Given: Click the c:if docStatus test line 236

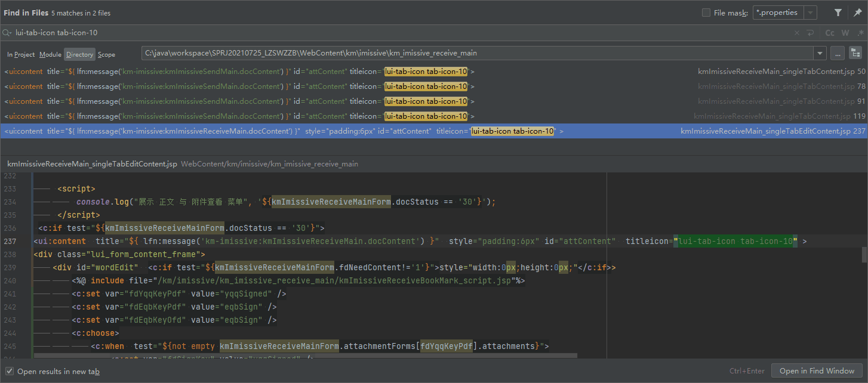Looking at the screenshot, I should pyautogui.click(x=181, y=228).
